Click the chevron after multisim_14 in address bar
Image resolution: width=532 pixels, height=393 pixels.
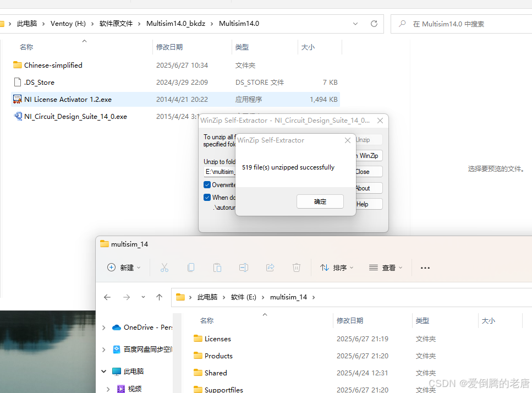click(x=314, y=297)
